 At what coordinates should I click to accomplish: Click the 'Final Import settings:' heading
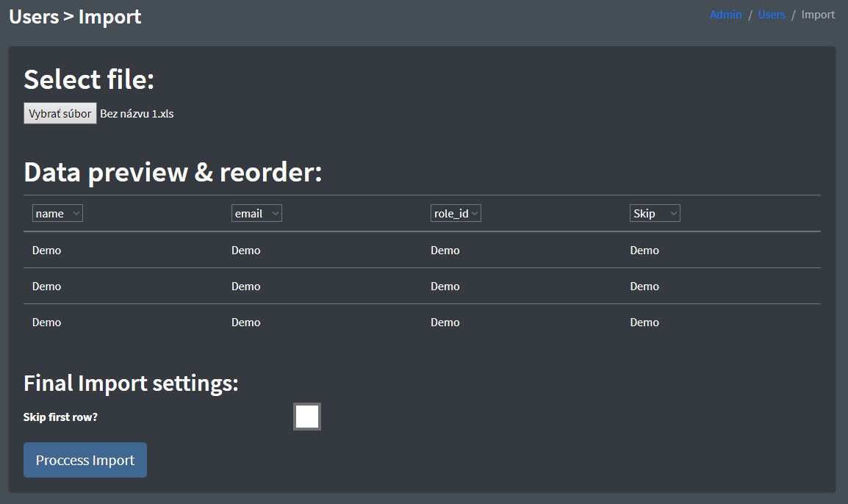click(x=131, y=384)
